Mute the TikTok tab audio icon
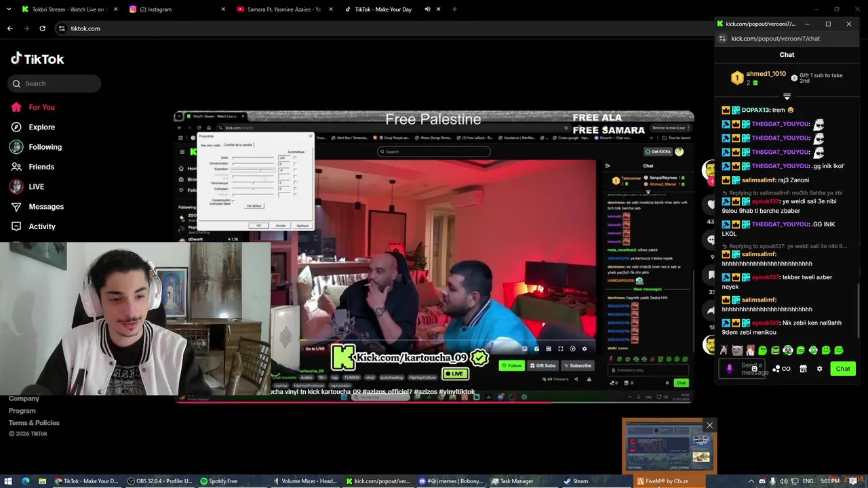Screen dimensions: 868x488 (427, 9)
